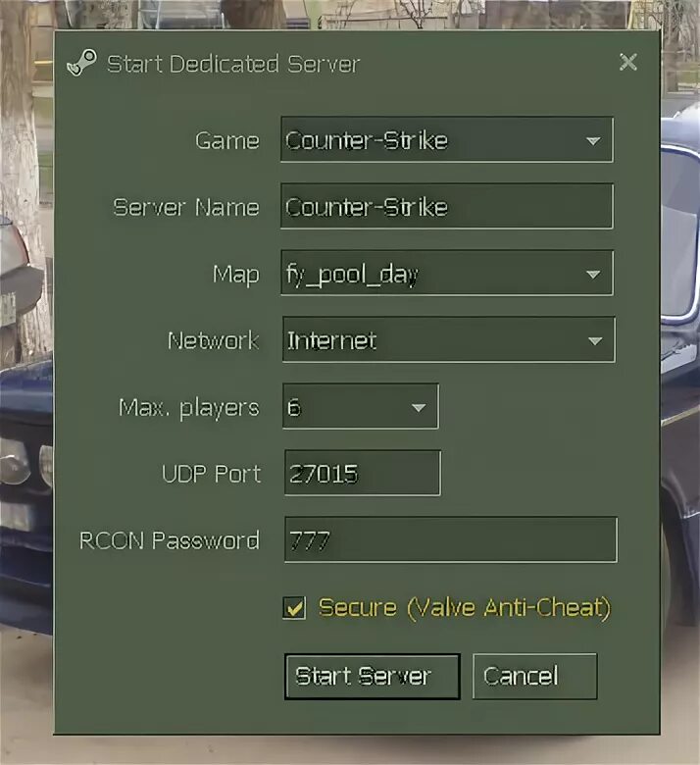
Task: Click the Map dropdown arrow
Action: coord(593,275)
